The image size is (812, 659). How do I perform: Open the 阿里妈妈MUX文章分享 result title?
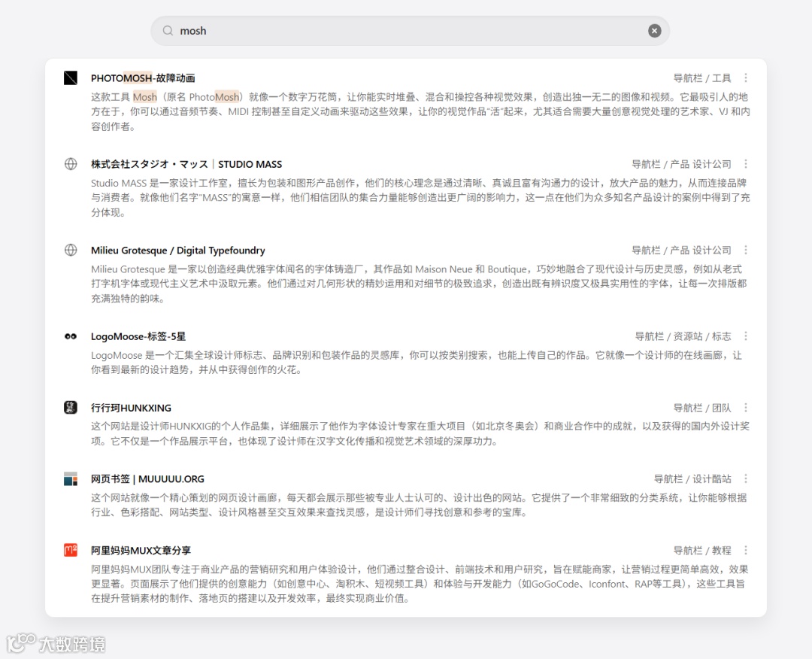(x=141, y=550)
